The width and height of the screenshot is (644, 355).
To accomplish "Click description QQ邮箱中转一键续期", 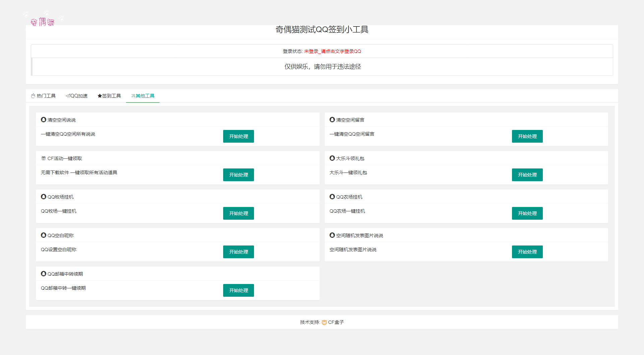I will point(63,288).
